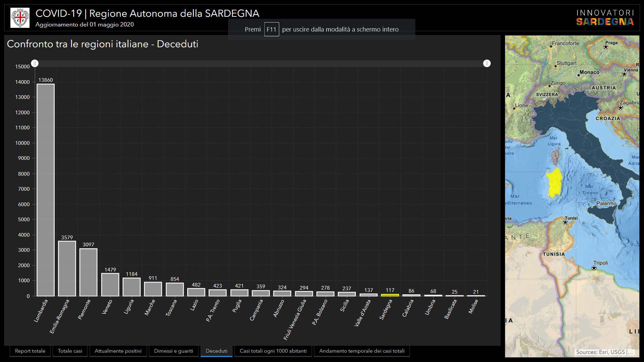Click the Praga capital marker on map

pos(606,47)
